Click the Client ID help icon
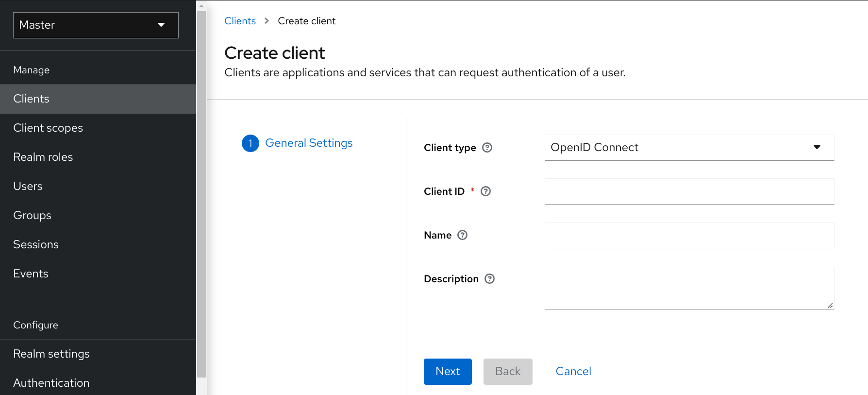868x395 pixels. [x=485, y=191]
